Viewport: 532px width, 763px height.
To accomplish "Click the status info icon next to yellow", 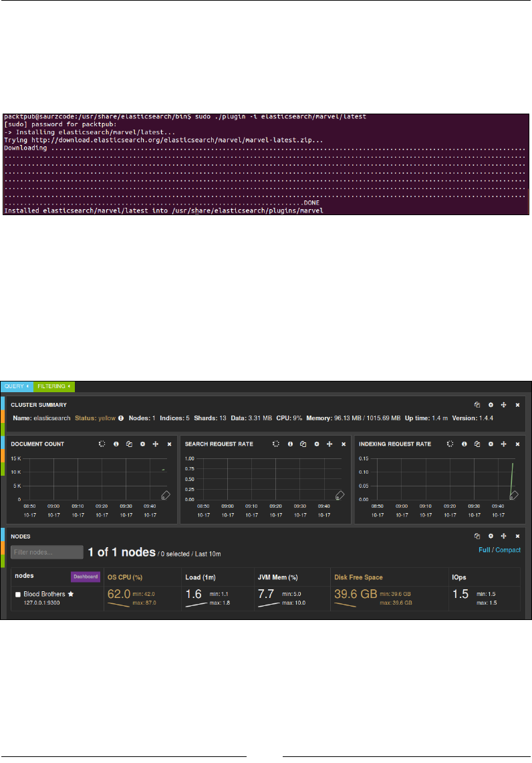I will 121,418.
